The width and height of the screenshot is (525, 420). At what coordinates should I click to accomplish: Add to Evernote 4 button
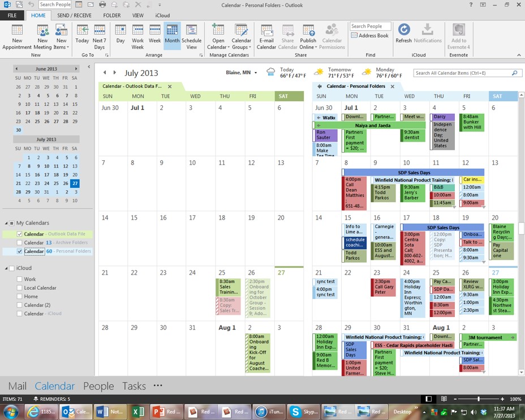[459, 37]
